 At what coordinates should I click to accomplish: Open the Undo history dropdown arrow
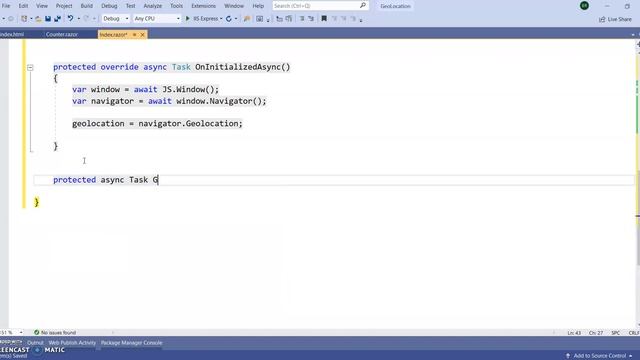78,19
